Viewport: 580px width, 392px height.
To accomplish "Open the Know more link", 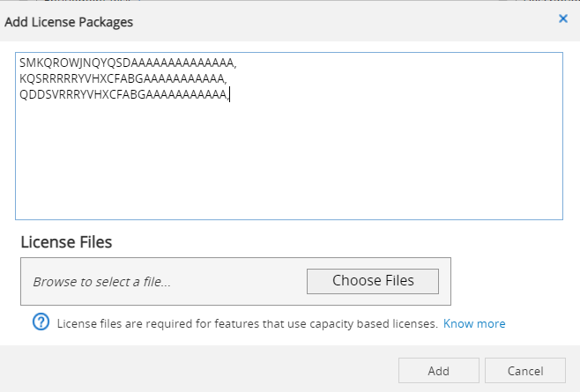I will tap(474, 323).
